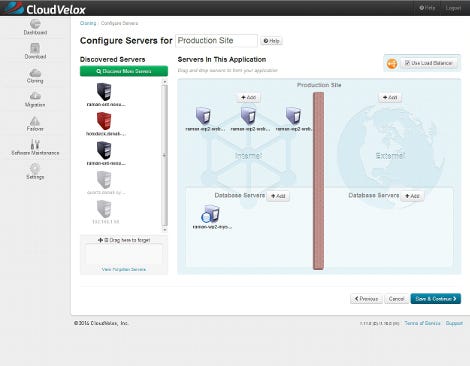This screenshot has height=366, width=470.
Task: Open the Cloning breadcrumb link
Action: (x=88, y=23)
